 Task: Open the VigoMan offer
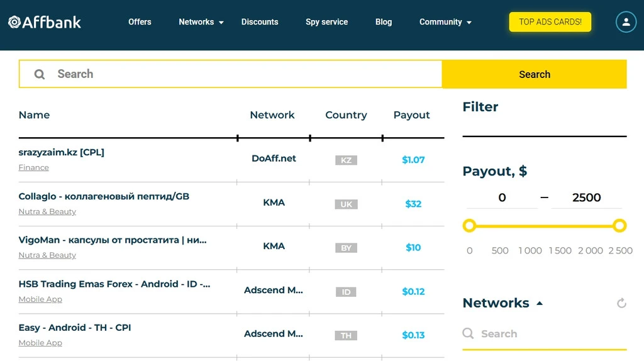tap(113, 240)
